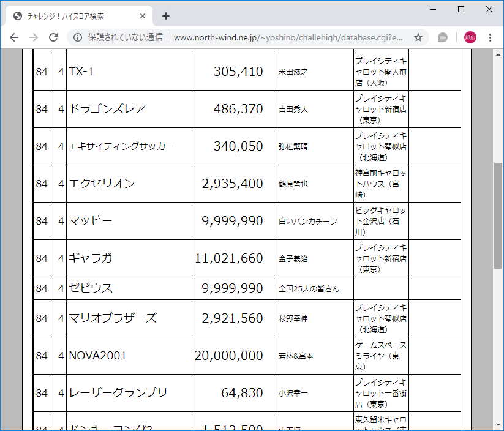Image resolution: width=504 pixels, height=431 pixels.
Task: Click store プレイシティキャロット一番街店(東京)
Action: pyautogui.click(x=381, y=393)
